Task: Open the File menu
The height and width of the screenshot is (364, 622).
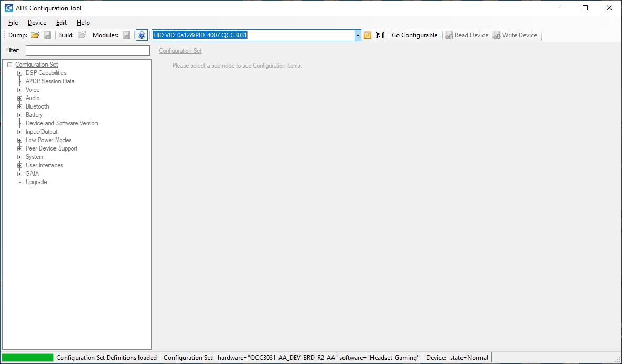Action: point(13,23)
